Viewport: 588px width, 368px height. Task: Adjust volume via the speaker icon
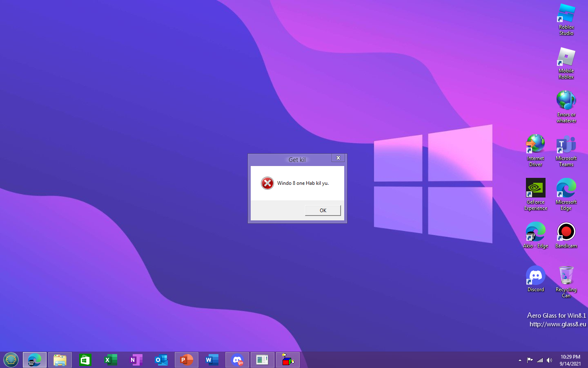(550, 360)
